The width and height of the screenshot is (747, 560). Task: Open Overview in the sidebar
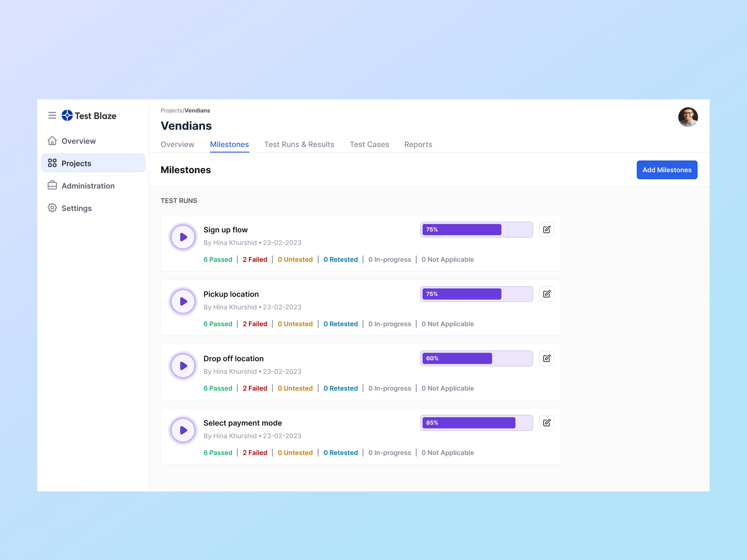(x=78, y=141)
